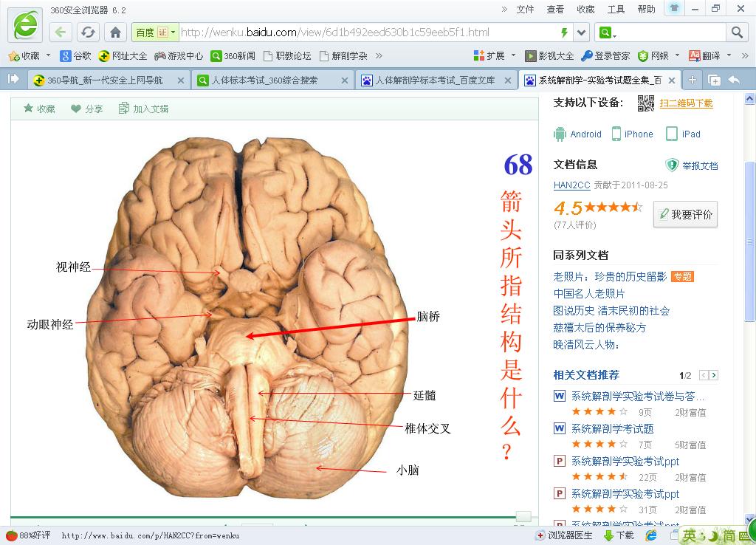The width and height of the screenshot is (756, 545).
Task: Click the lightning speed-mode icon in address bar
Action: (564, 32)
